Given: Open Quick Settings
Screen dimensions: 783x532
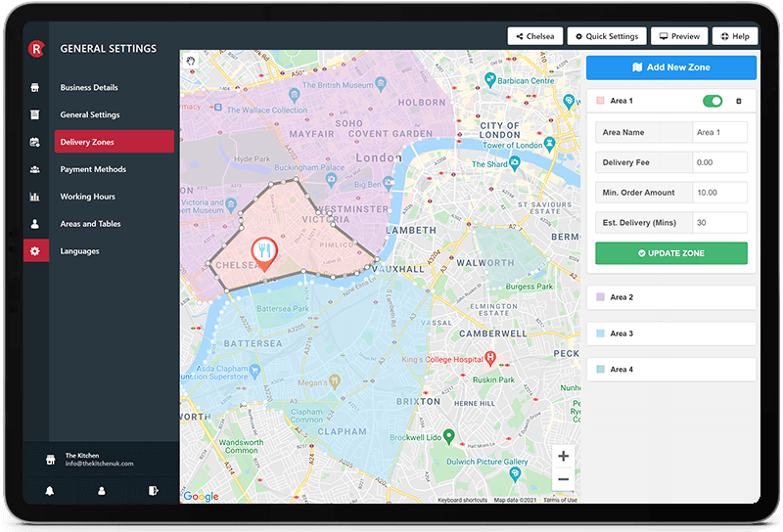Looking at the screenshot, I should coord(607,36).
